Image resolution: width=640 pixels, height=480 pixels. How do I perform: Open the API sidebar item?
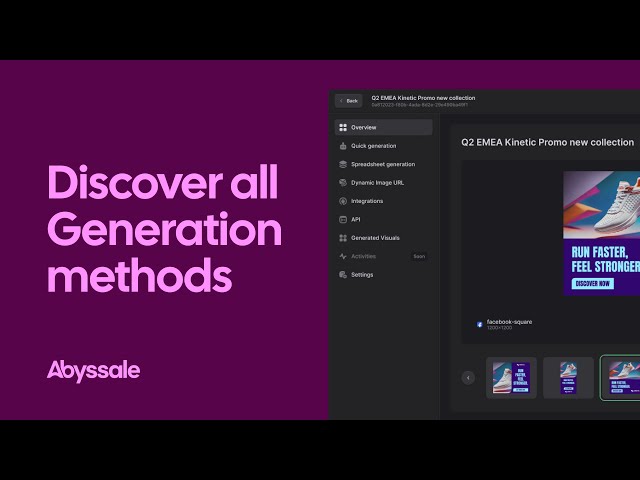(x=383, y=219)
